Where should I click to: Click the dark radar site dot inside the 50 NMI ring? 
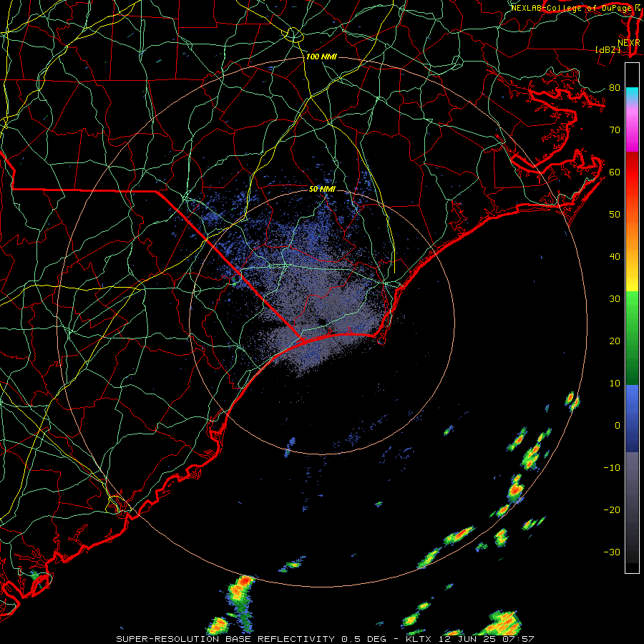[x=321, y=321]
